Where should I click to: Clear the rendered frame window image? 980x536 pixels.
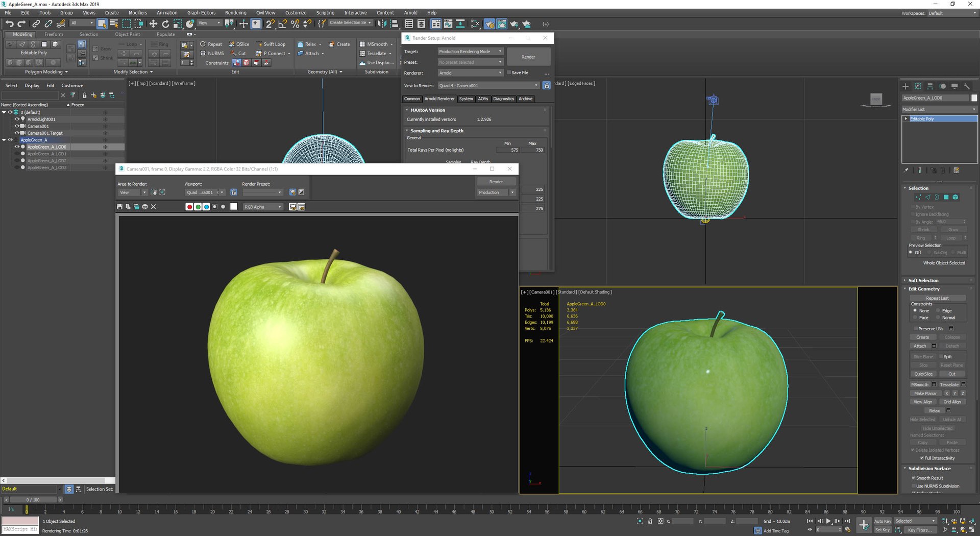(154, 207)
